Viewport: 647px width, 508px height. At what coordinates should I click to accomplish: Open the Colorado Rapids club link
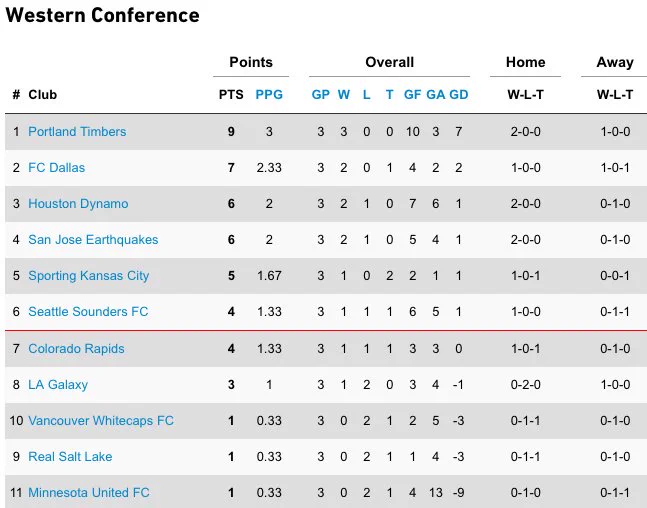click(76, 349)
